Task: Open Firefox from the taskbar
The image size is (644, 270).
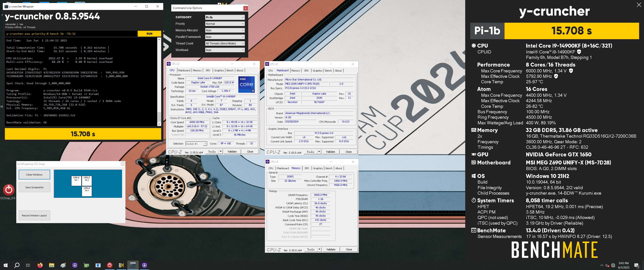Action: tap(40, 265)
